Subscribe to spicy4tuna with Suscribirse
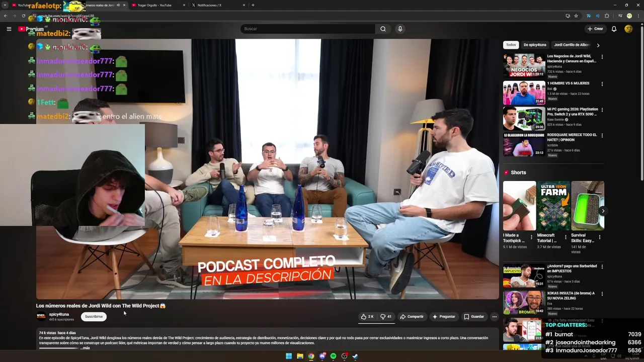This screenshot has width=644, height=362. 94,317
